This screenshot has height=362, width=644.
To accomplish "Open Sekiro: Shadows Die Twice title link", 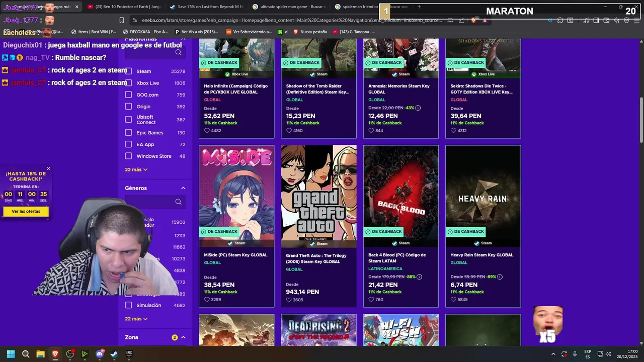I will [481, 89].
